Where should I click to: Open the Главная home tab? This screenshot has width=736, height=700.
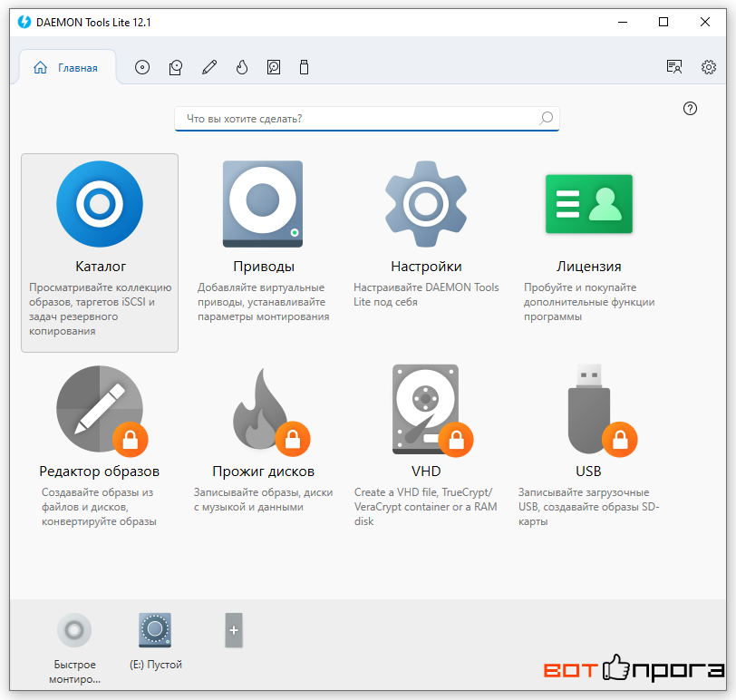(x=67, y=68)
